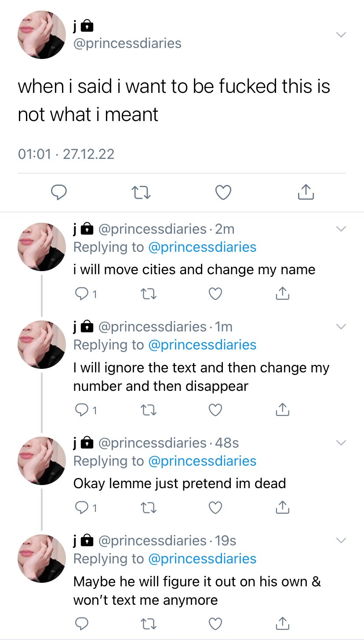Like the 'ignore the text' reply
Viewport: 364px width, 640px height.
(215, 410)
